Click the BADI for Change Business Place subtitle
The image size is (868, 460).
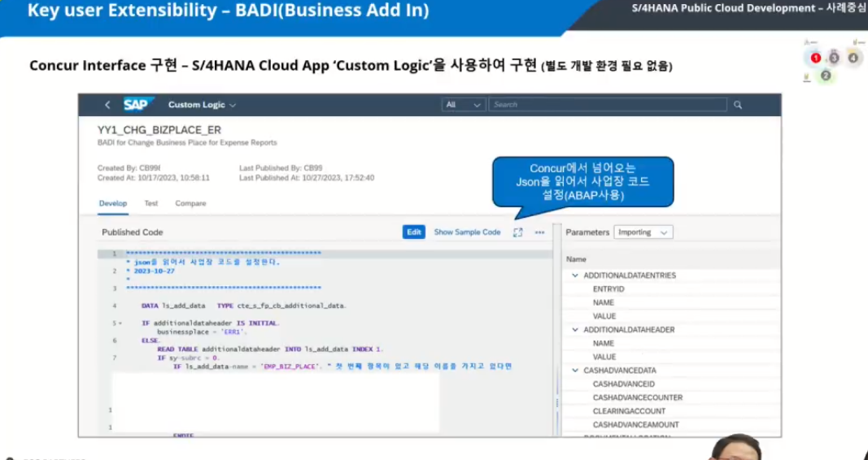(187, 143)
